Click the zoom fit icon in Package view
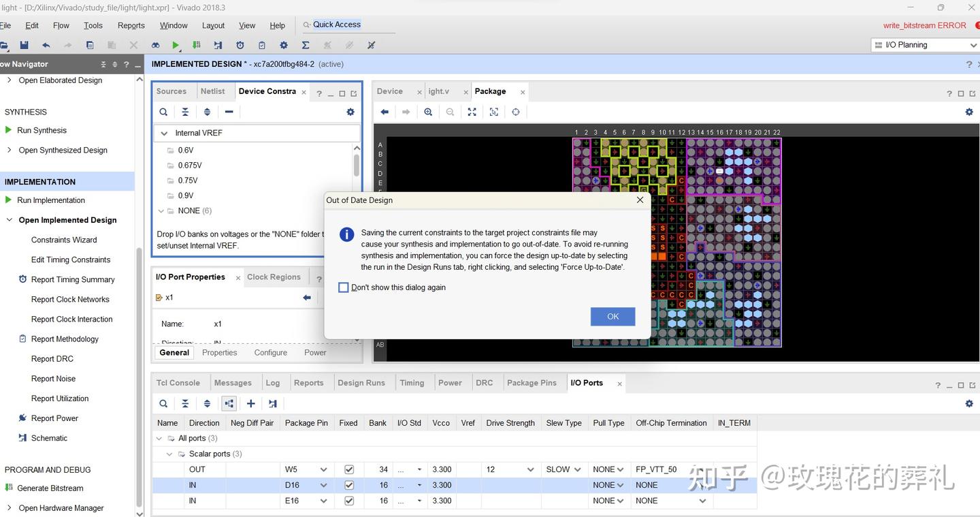The width and height of the screenshot is (980, 517). pyautogui.click(x=472, y=112)
